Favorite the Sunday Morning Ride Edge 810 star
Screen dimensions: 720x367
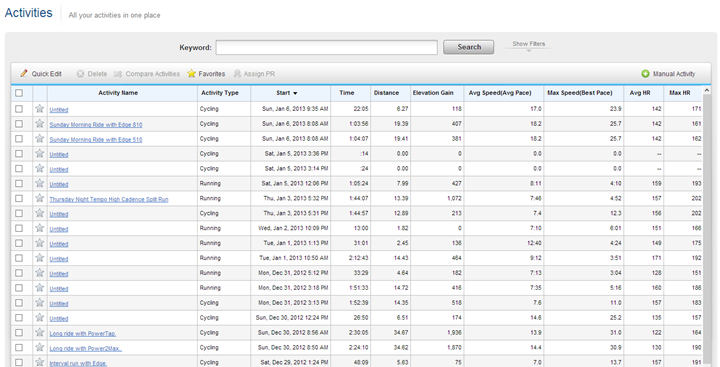coord(39,124)
